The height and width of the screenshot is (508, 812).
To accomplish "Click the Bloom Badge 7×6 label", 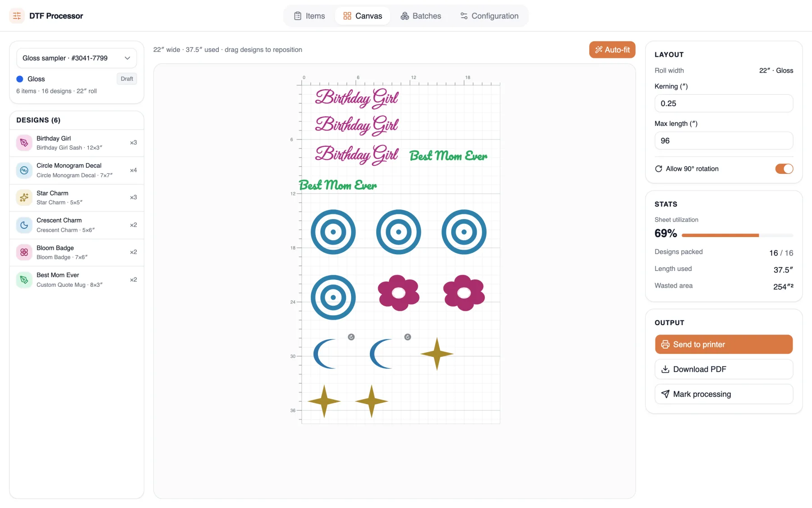I will coord(62,257).
